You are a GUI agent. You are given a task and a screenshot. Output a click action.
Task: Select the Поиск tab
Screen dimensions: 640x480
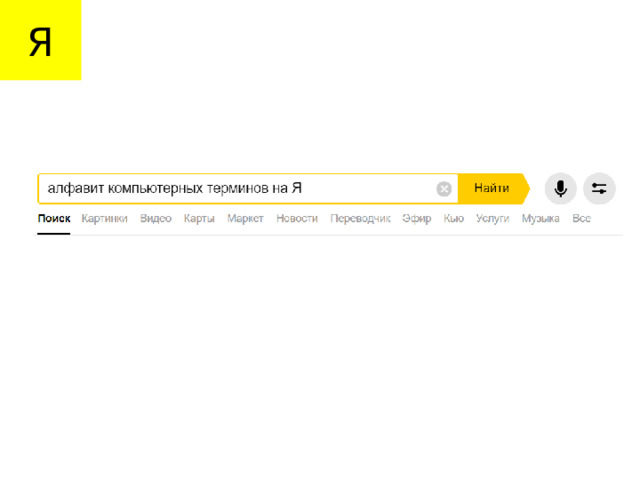point(54,219)
